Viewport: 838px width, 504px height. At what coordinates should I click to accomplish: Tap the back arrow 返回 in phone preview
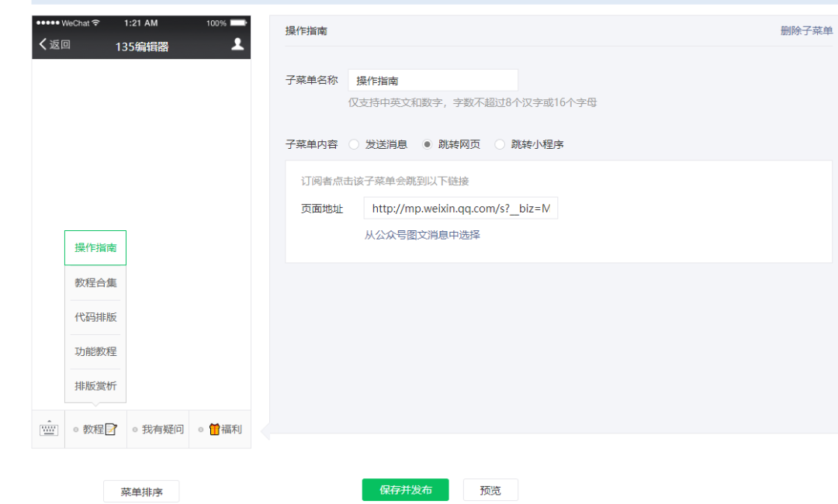tap(54, 44)
